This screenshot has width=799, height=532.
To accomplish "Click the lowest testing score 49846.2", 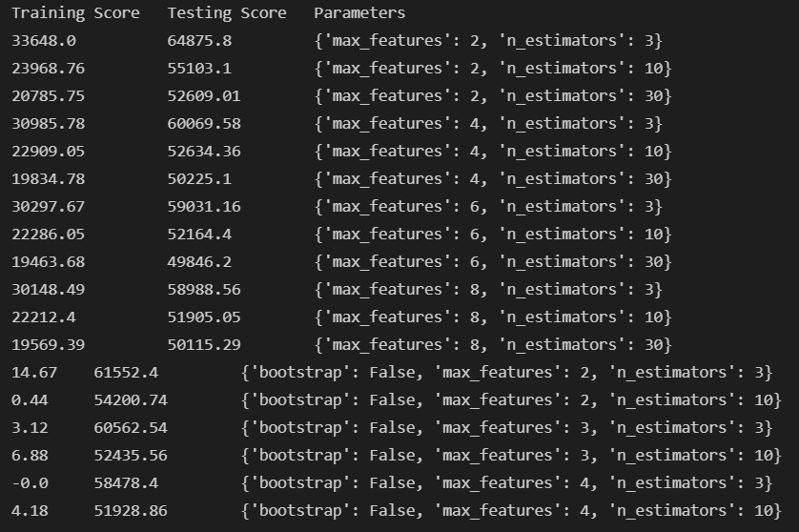I will [199, 262].
